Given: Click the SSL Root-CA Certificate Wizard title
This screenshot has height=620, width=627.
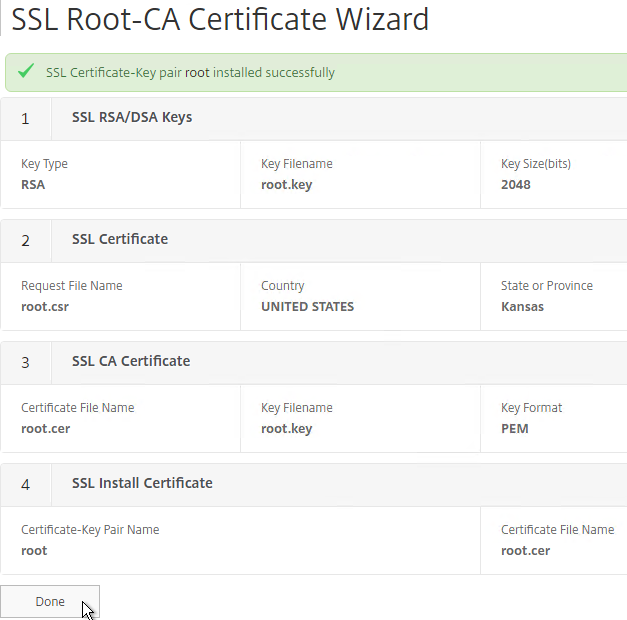Looking at the screenshot, I should (220, 19).
